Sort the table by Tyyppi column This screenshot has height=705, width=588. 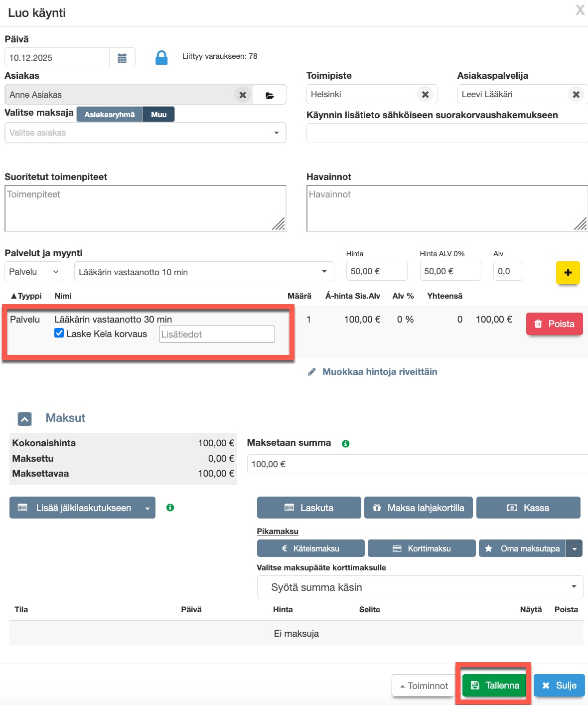(26, 296)
